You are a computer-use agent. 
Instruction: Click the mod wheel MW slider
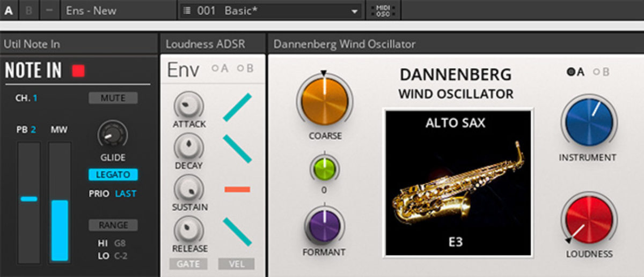pyautogui.click(x=60, y=202)
